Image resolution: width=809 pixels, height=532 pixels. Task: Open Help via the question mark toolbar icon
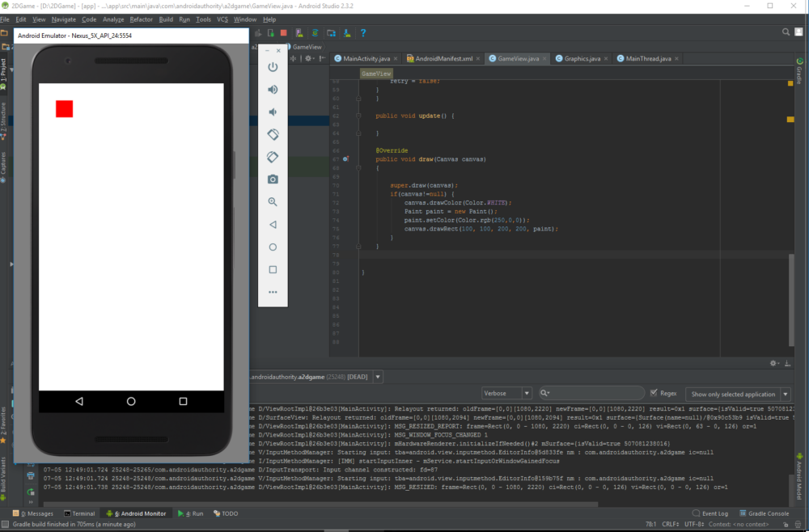pyautogui.click(x=362, y=33)
